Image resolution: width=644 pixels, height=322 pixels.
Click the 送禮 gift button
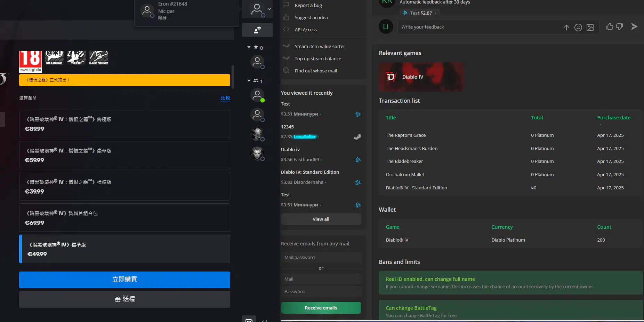click(x=124, y=299)
